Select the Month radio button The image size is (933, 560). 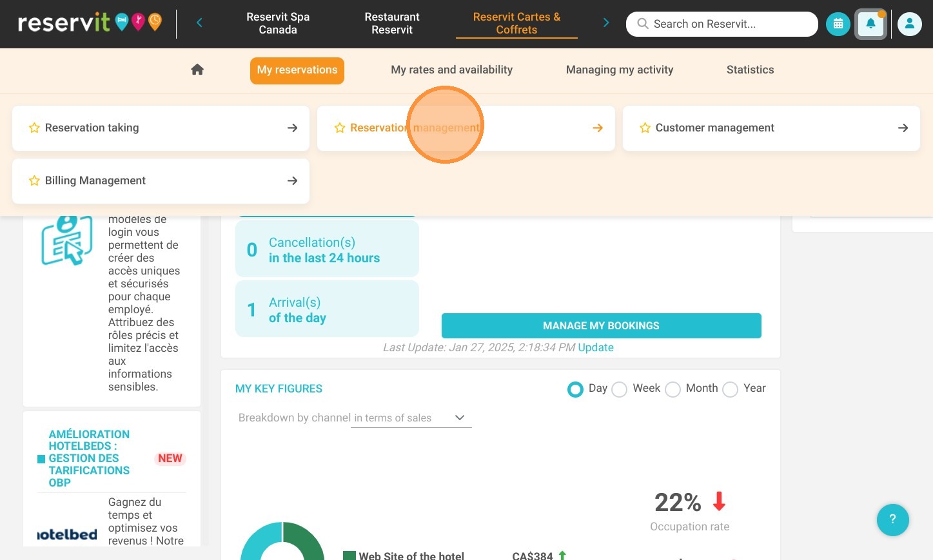coord(673,389)
